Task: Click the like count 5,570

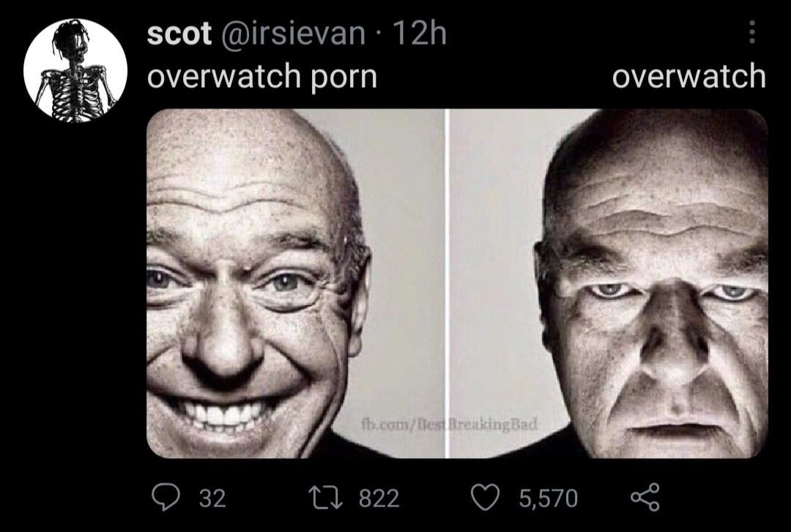Action: (549, 498)
